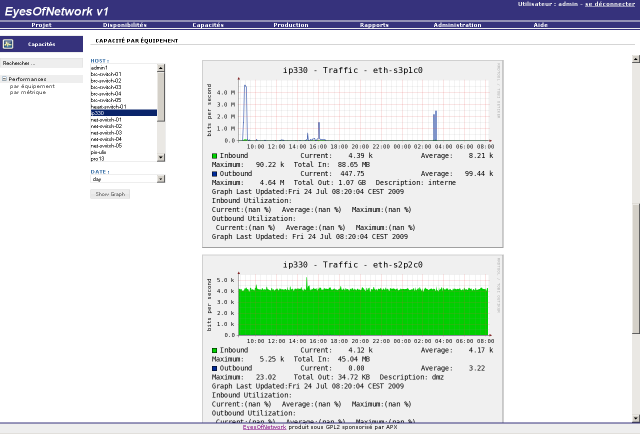Open the Capacités menu in top bar
Viewport: 640px width, 434px height.
click(208, 25)
